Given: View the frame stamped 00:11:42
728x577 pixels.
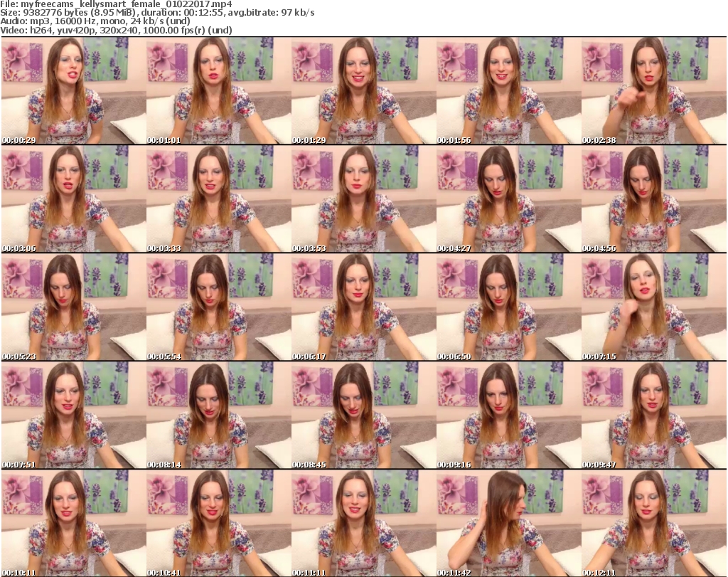Looking at the screenshot, I should coord(508,523).
